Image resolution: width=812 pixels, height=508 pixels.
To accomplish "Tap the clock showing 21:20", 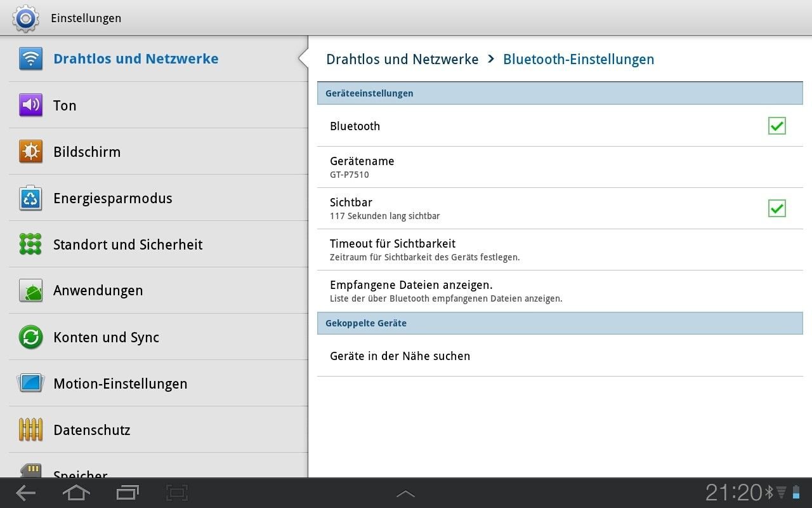I will (x=733, y=492).
